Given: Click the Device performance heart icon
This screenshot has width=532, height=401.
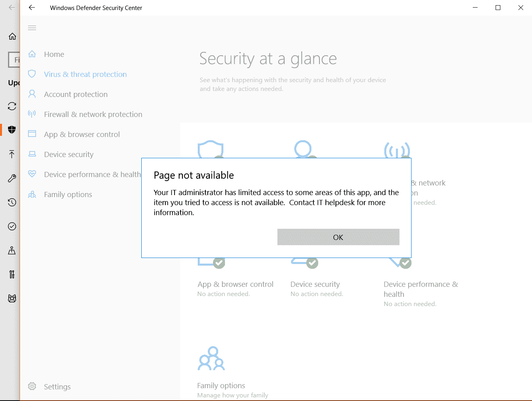Looking at the screenshot, I should pyautogui.click(x=32, y=174).
